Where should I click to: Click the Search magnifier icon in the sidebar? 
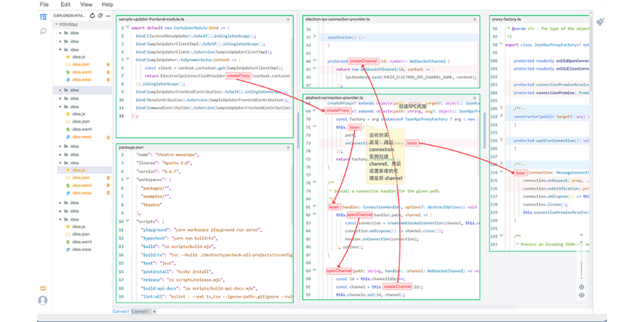(x=43, y=32)
